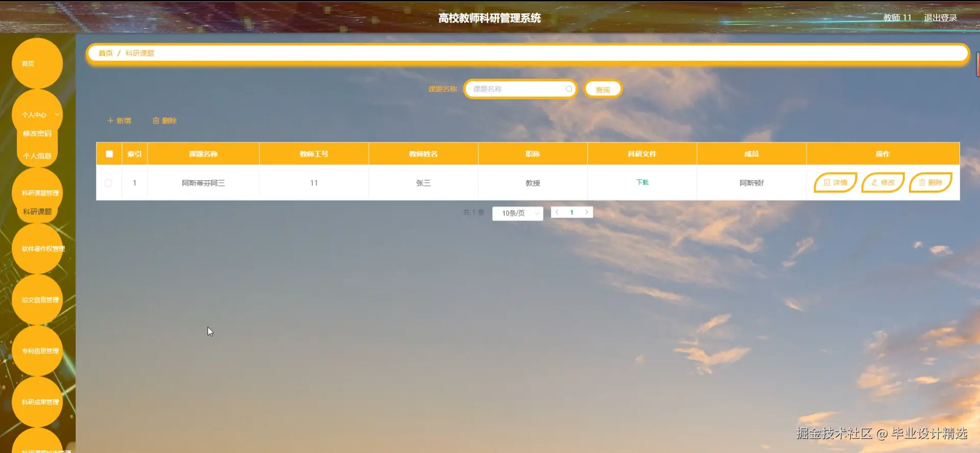
Task: Click the 教师工号 column header
Action: [x=314, y=154]
